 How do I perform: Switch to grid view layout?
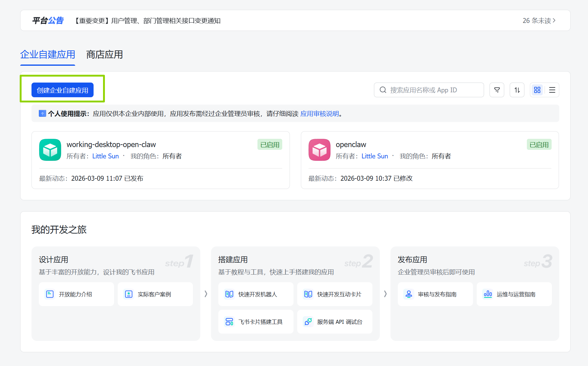pyautogui.click(x=537, y=90)
